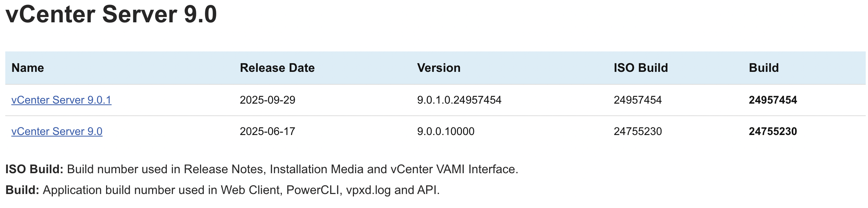Click the non-bold ISO Build value 24755230
This screenshot has height=208, width=868.
pos(637,131)
